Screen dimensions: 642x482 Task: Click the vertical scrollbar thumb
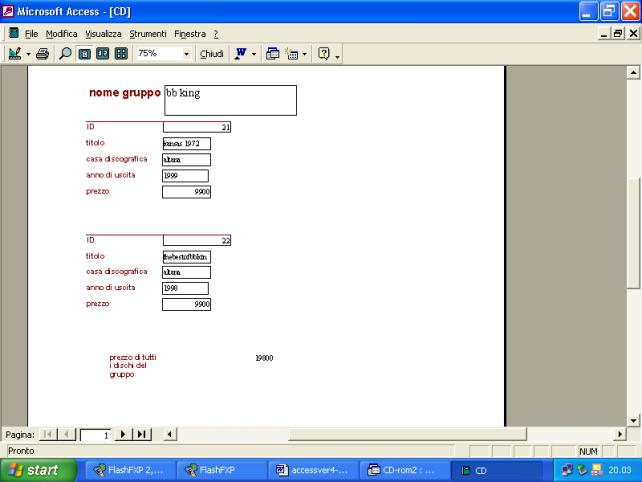(633, 233)
